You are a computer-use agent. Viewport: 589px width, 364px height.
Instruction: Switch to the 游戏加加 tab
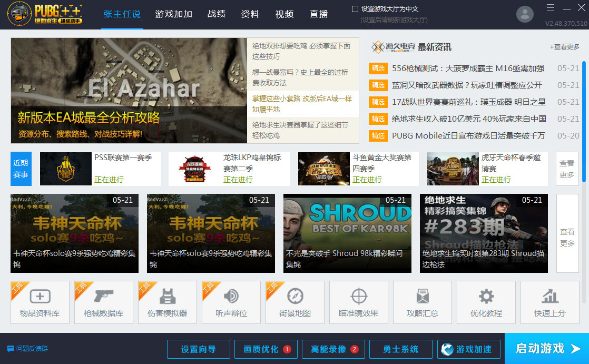click(174, 14)
